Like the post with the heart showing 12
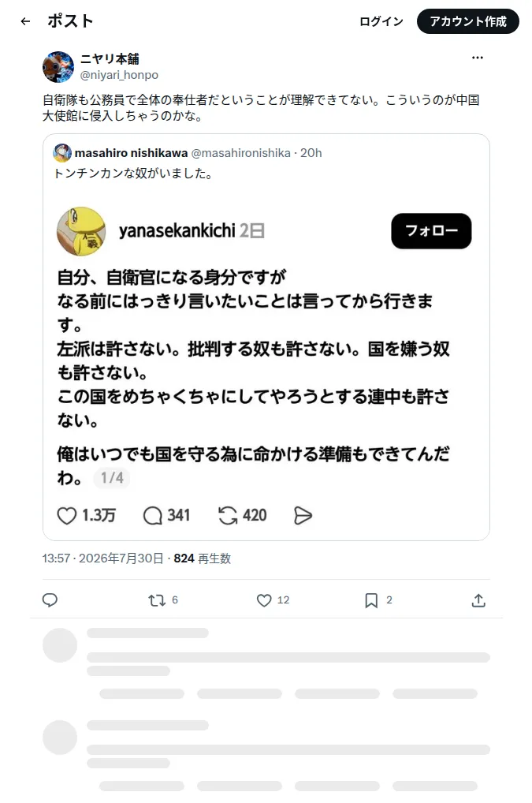This screenshot has width=532, height=803. 273,599
